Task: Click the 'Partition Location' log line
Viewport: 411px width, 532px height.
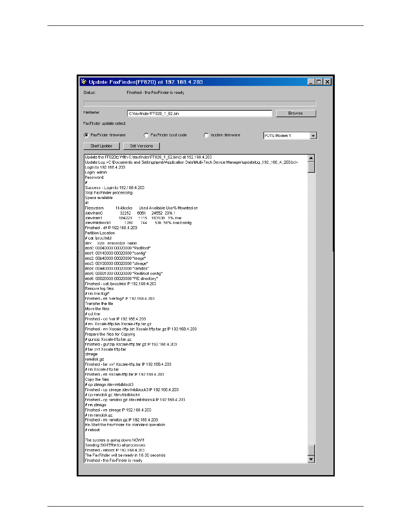Action: tap(100, 233)
